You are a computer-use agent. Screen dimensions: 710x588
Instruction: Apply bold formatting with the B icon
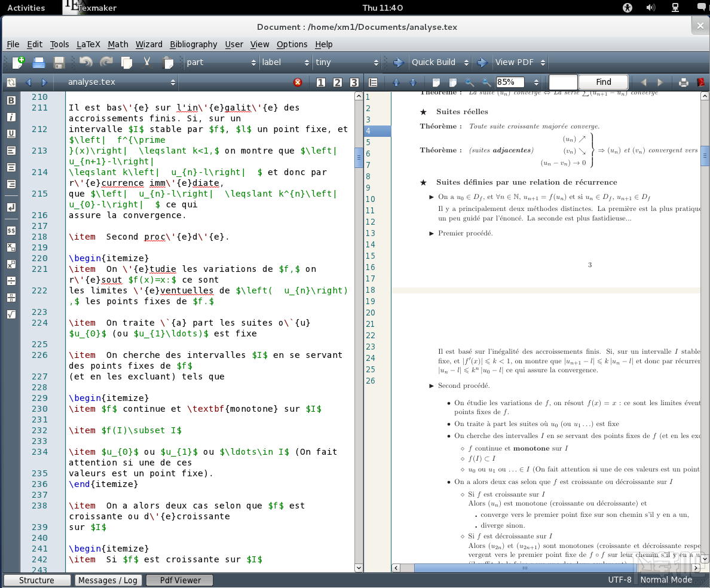click(x=11, y=101)
